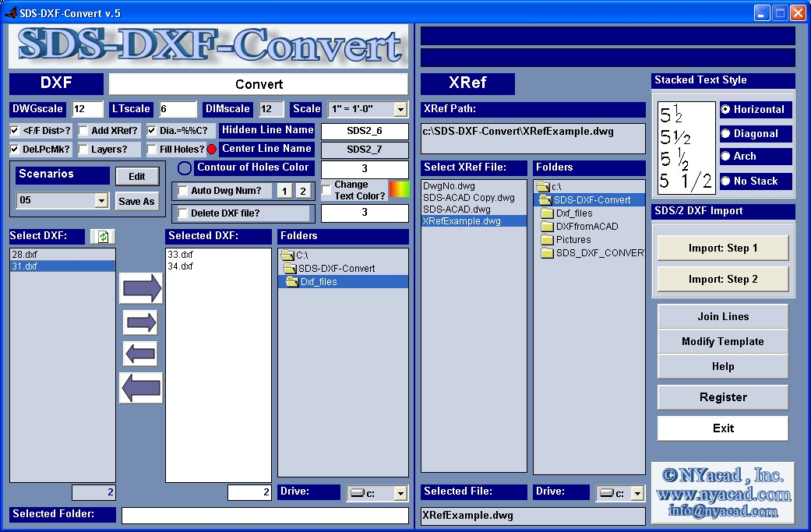Open the Scenarios dropdown showing 05
The height and width of the screenshot is (532, 811).
(x=101, y=201)
